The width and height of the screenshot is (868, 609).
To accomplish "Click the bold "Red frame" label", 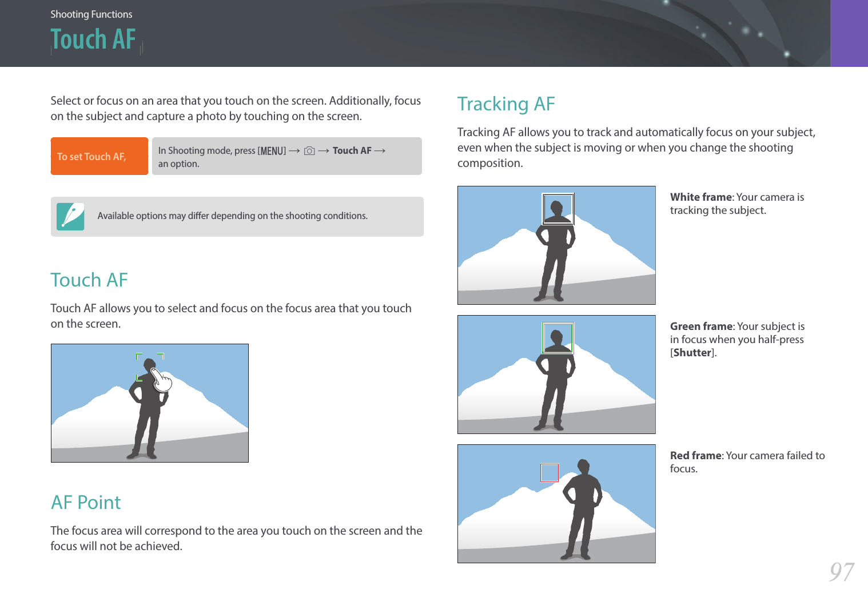I will click(696, 456).
